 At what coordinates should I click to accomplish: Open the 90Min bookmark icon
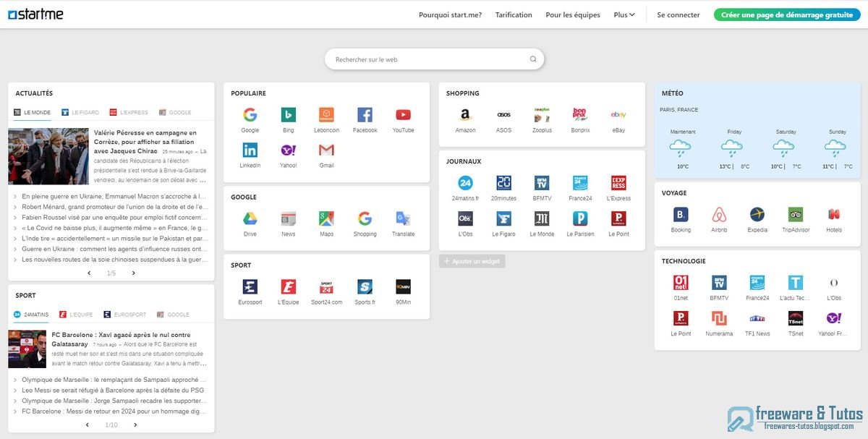click(x=403, y=286)
